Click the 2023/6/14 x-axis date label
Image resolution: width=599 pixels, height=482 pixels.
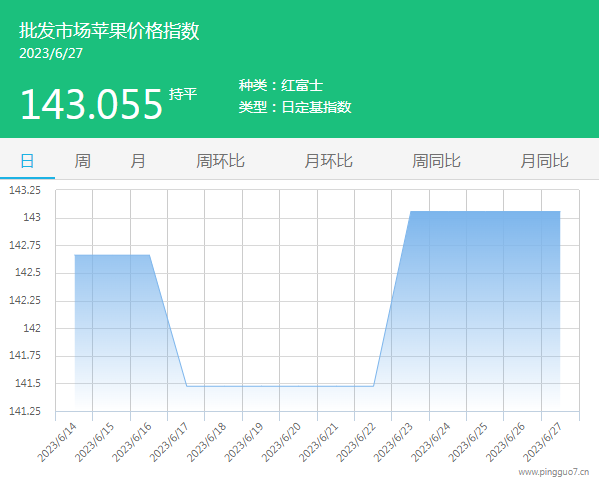[57, 442]
